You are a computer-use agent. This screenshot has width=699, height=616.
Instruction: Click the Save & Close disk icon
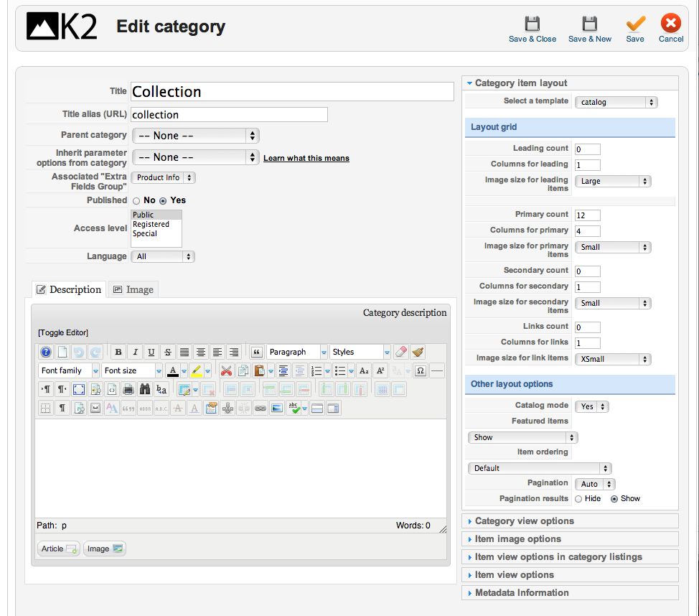[533, 24]
